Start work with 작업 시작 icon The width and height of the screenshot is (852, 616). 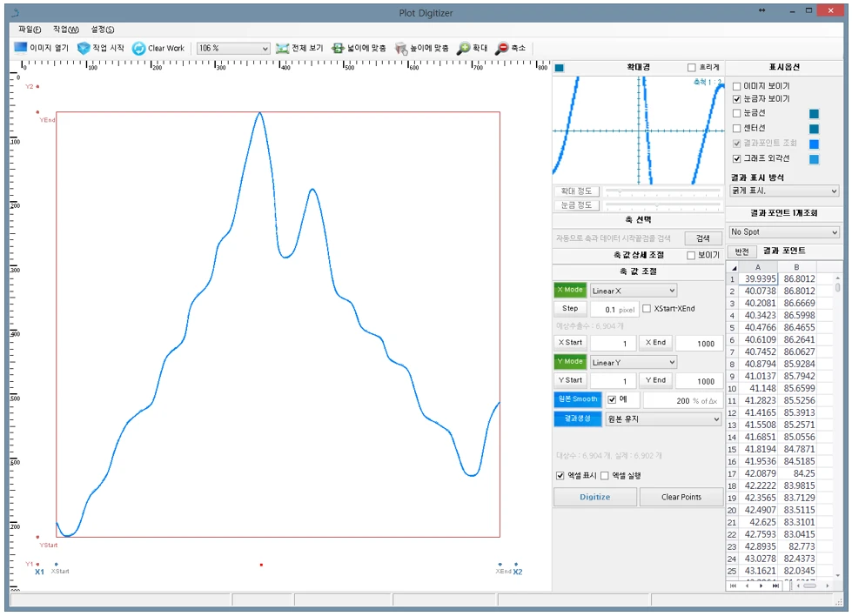[x=84, y=49]
